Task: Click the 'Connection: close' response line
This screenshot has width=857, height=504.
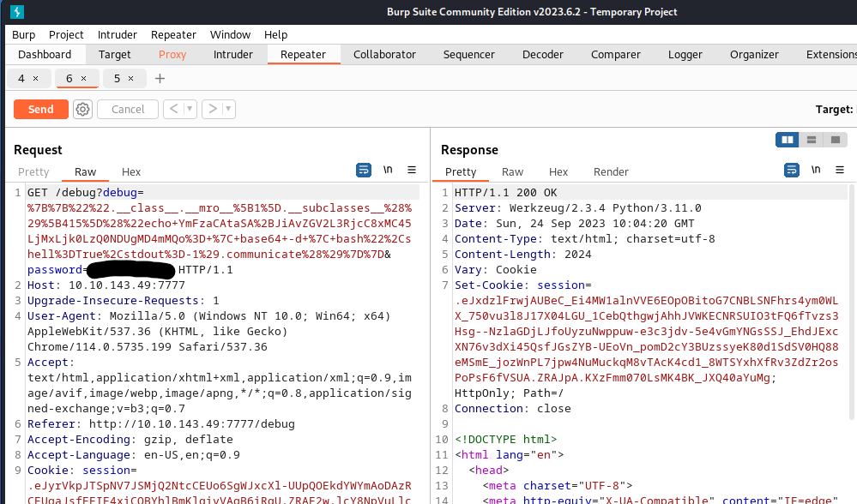Action: 513,409
